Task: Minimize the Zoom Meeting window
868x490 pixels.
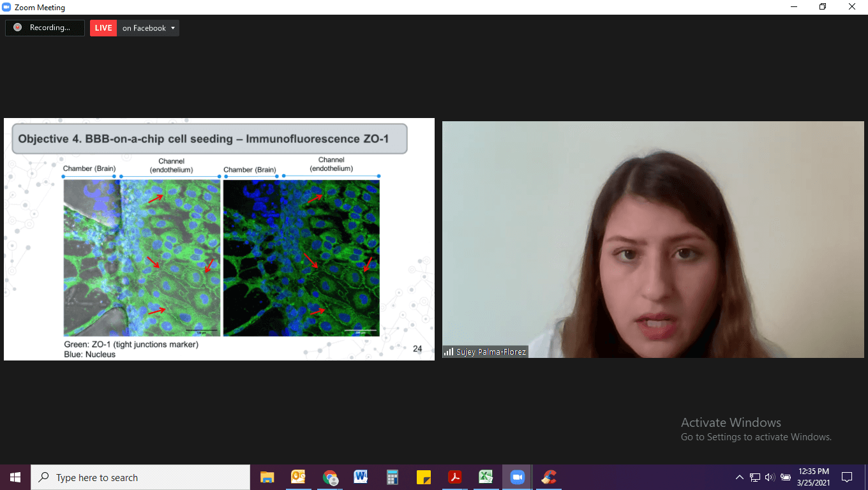Action: point(793,7)
